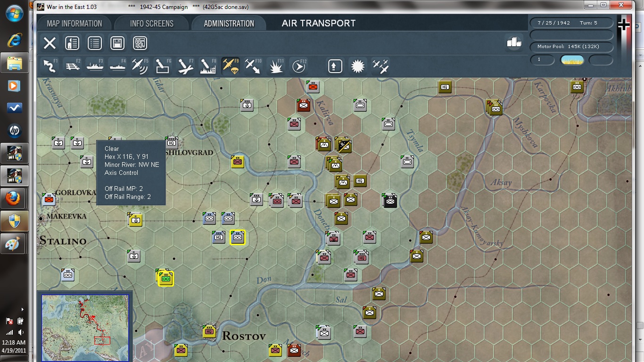The height and width of the screenshot is (362, 644).
Task: Click the Rostov city label on the map
Action: [x=244, y=336]
